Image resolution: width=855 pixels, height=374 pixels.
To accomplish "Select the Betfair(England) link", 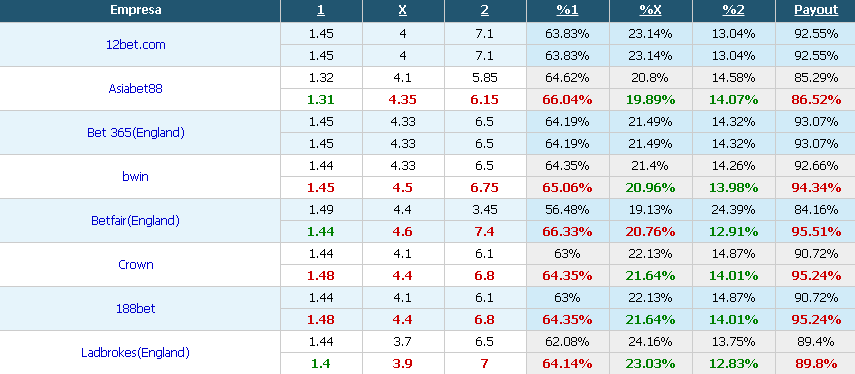I will [136, 221].
